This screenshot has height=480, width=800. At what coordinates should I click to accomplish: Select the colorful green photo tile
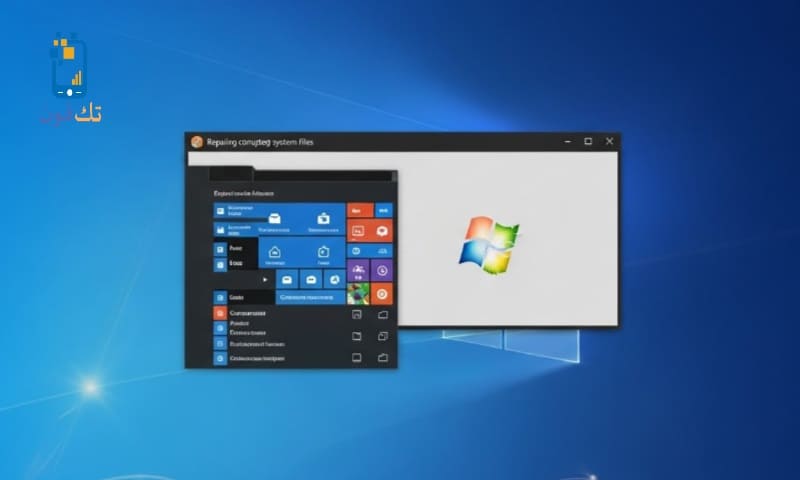(x=357, y=294)
